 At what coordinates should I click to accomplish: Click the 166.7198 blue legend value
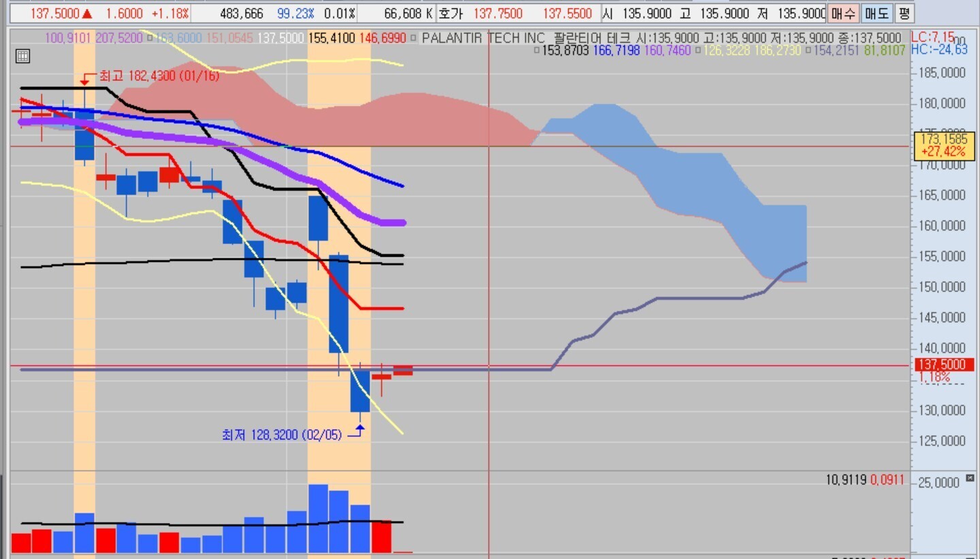[x=617, y=50]
